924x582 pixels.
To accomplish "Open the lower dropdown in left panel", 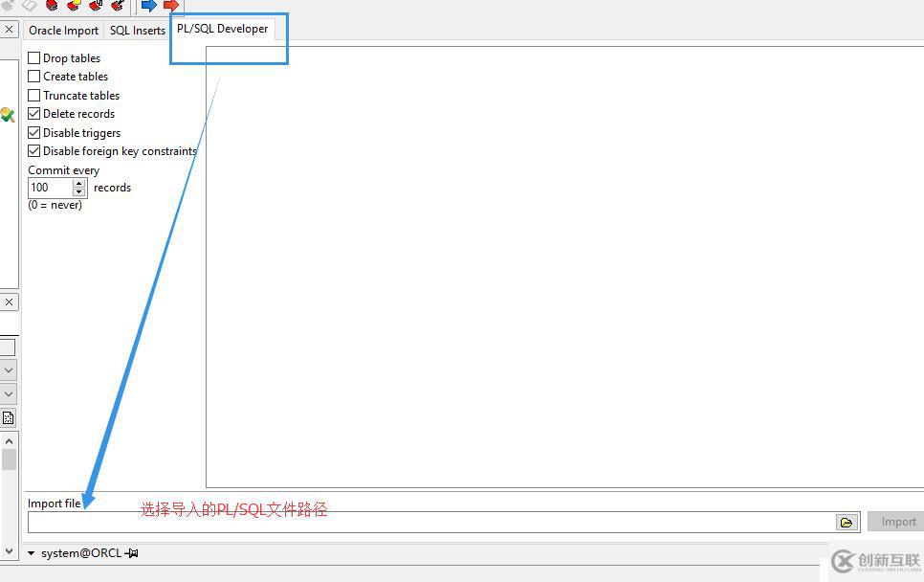I will coord(9,393).
